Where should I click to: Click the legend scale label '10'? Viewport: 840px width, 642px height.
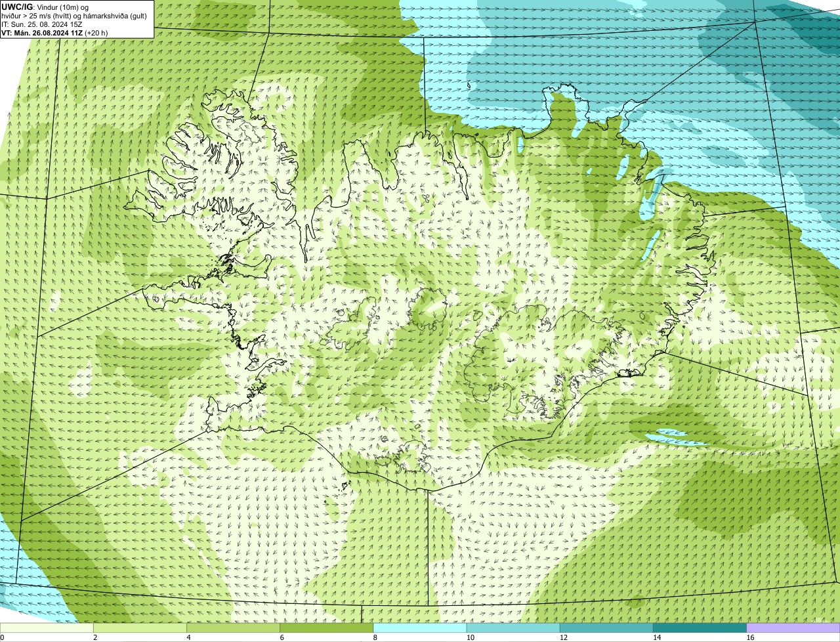click(470, 637)
